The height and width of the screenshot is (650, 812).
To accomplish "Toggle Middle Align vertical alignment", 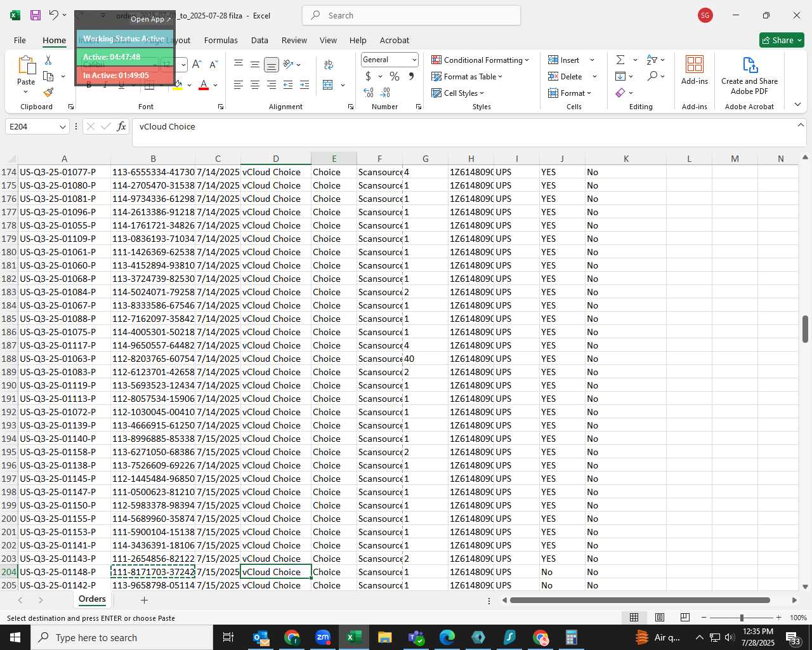I will point(254,64).
